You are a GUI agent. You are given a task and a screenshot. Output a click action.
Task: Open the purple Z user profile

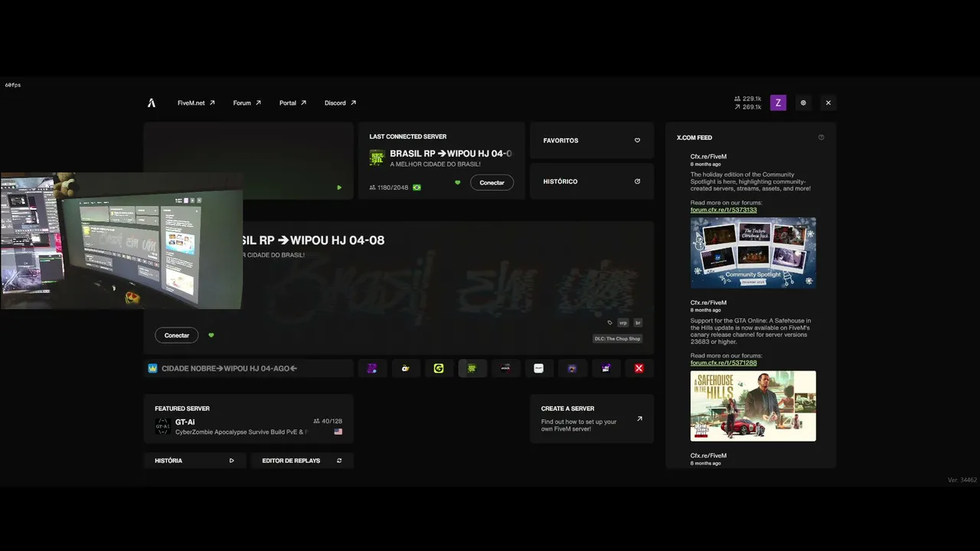click(x=778, y=103)
